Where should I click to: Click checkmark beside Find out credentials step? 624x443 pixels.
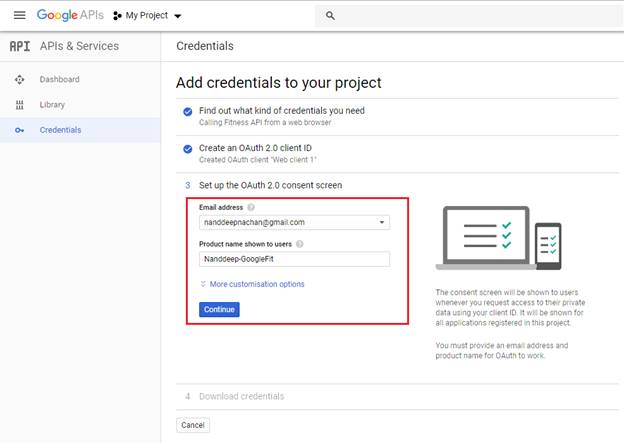tap(187, 112)
